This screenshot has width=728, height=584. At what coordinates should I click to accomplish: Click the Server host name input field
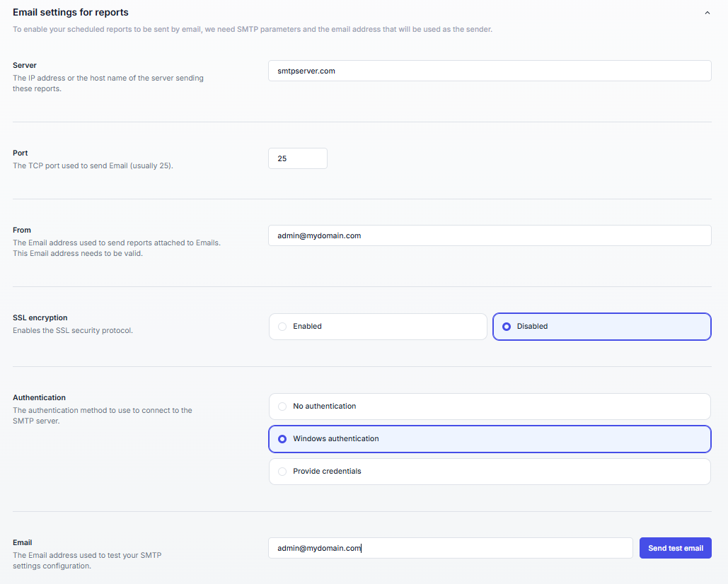click(x=489, y=71)
